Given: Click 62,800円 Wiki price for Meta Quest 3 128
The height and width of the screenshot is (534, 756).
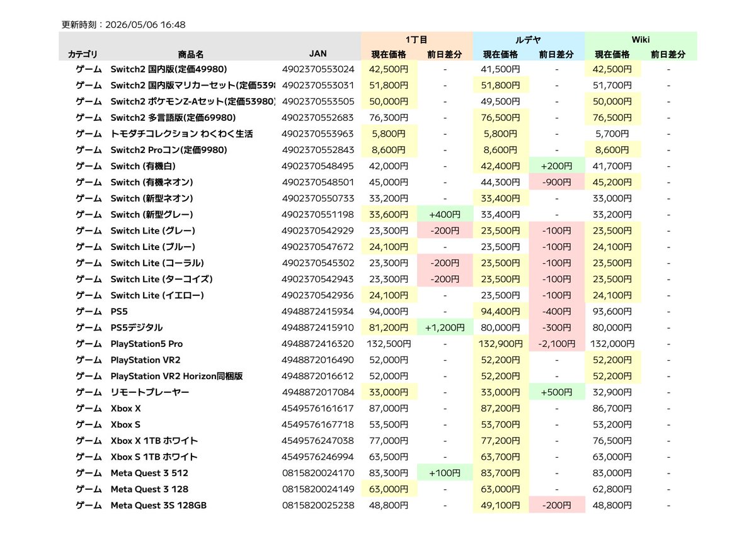Looking at the screenshot, I should pos(614,489).
